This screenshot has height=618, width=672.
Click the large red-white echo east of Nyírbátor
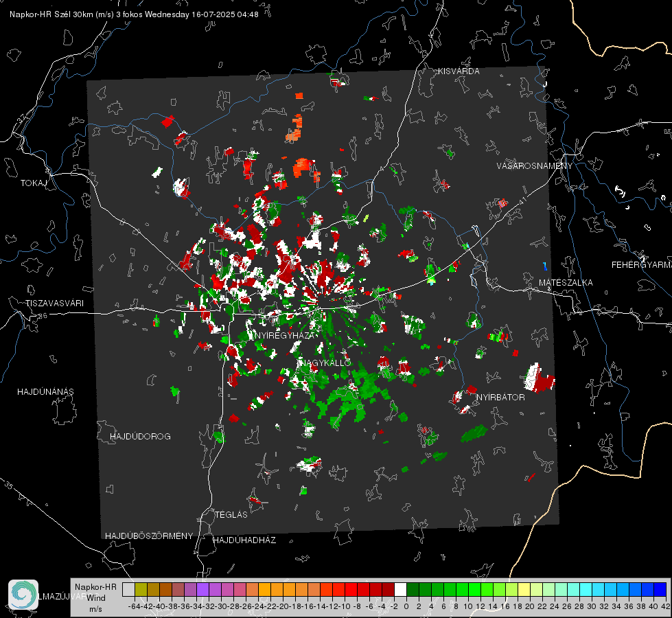540,378
